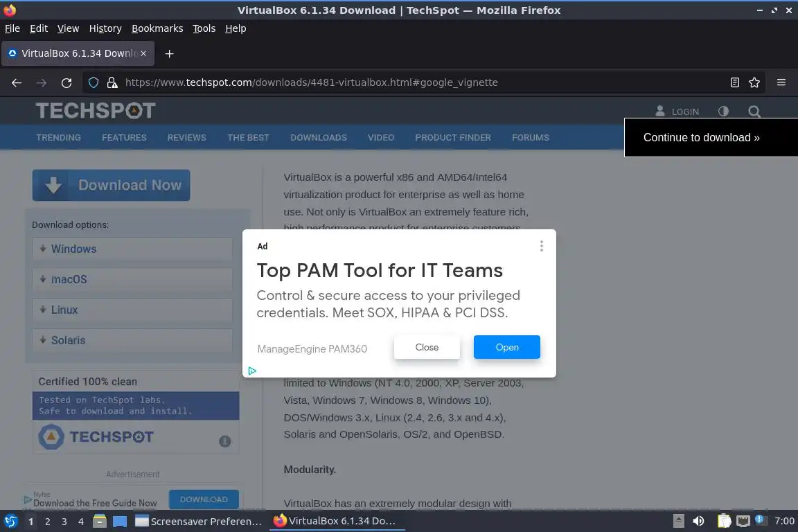798x532 pixels.
Task: Switch to workspace 3
Action: tap(64, 522)
